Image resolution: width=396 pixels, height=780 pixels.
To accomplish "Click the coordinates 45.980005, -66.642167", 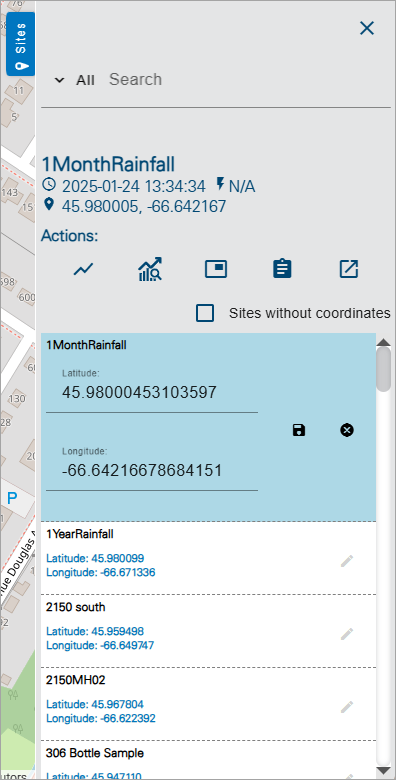I will click(144, 206).
